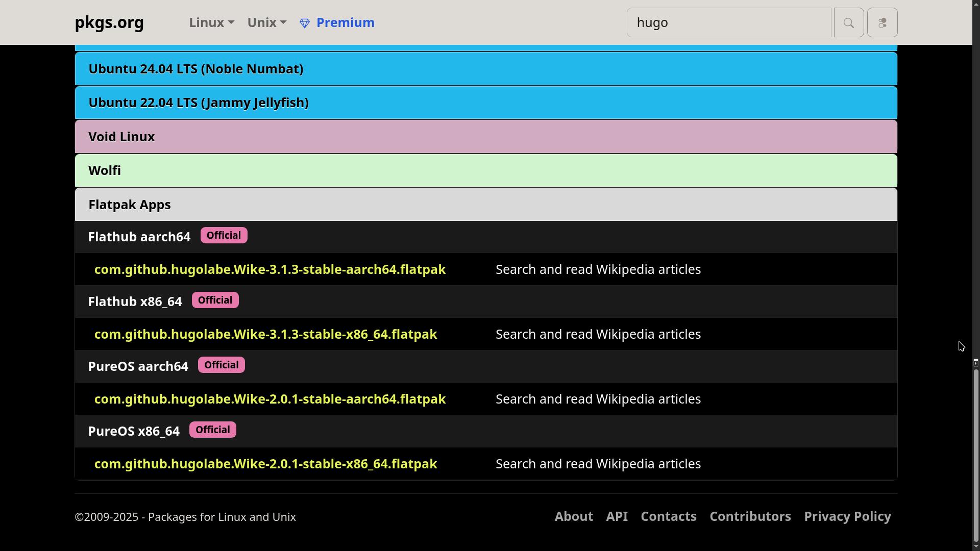Click the search magnifier icon button

tap(848, 23)
